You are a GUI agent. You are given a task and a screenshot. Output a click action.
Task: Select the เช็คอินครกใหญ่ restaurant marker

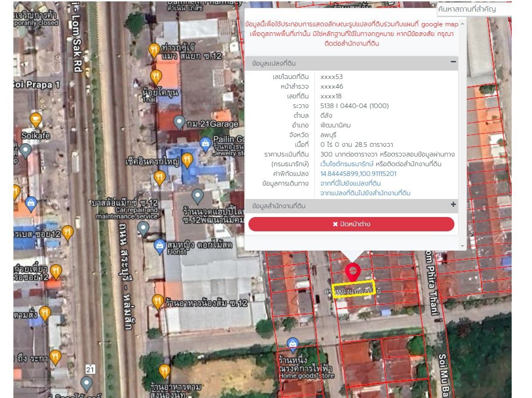click(187, 161)
